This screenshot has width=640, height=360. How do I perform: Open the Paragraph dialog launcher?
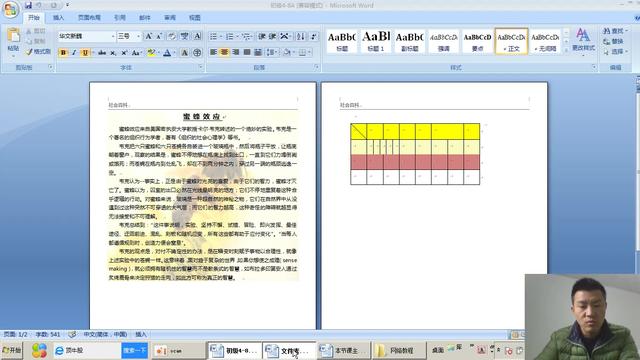pyautogui.click(x=316, y=67)
